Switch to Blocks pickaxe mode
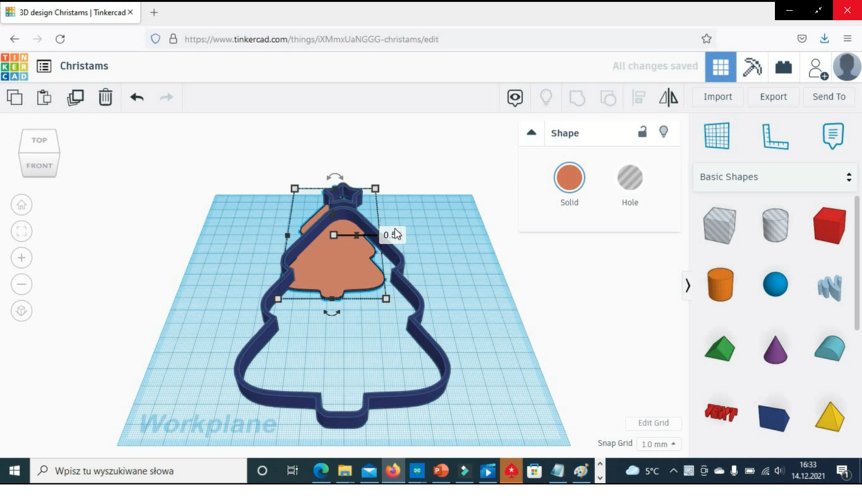The height and width of the screenshot is (504, 862). (752, 67)
